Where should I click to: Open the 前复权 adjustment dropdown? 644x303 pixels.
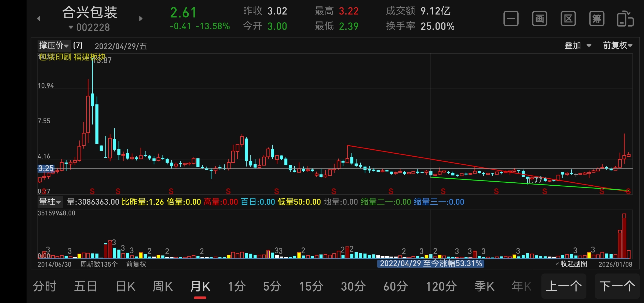pyautogui.click(x=617, y=45)
